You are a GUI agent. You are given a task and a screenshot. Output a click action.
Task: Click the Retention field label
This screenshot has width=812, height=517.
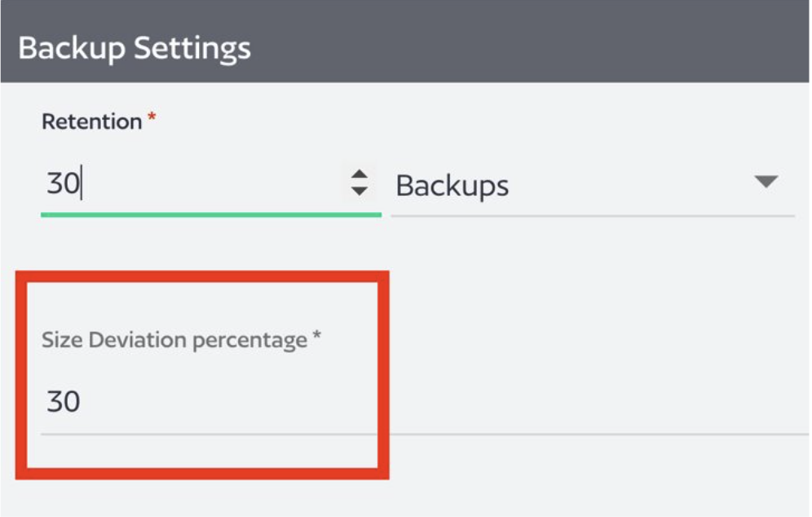(91, 122)
